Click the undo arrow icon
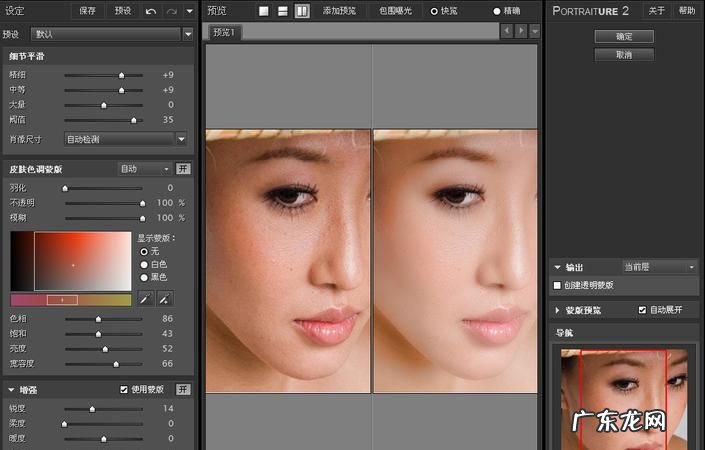Viewport: 705px width, 450px height. pos(151,11)
